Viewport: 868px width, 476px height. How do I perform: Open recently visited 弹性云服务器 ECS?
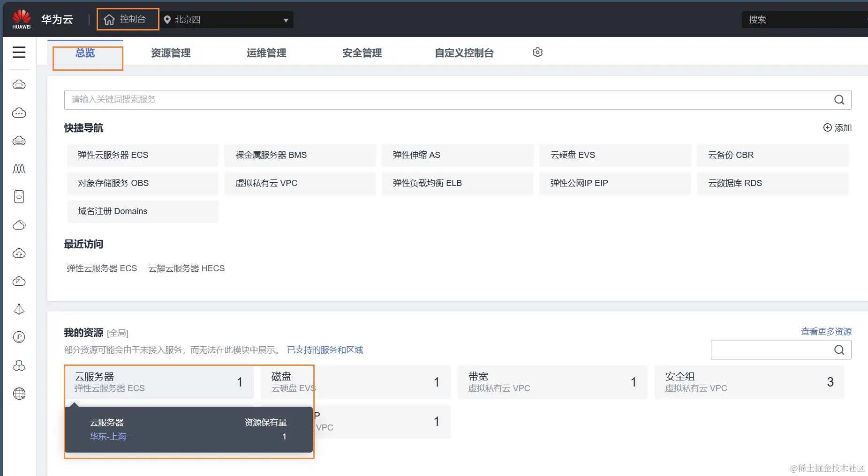(x=102, y=268)
